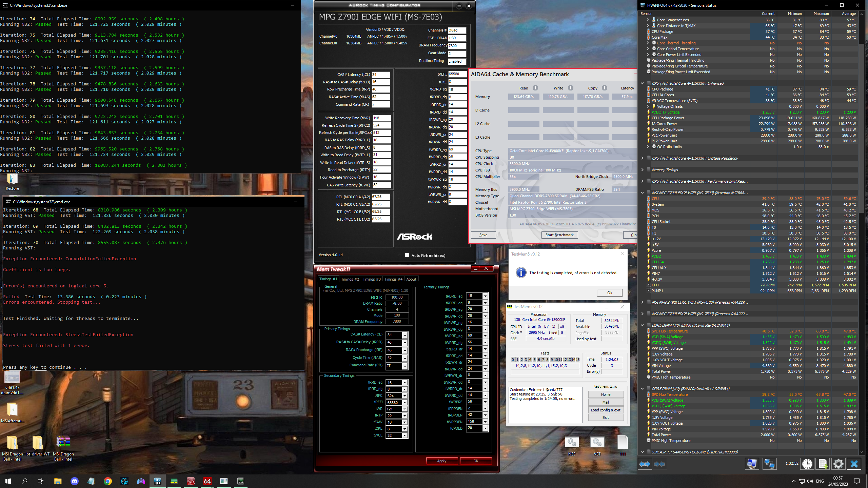Start HWiNFO logging with sheet-plus icon
The width and height of the screenshot is (868, 488).
coord(823,464)
